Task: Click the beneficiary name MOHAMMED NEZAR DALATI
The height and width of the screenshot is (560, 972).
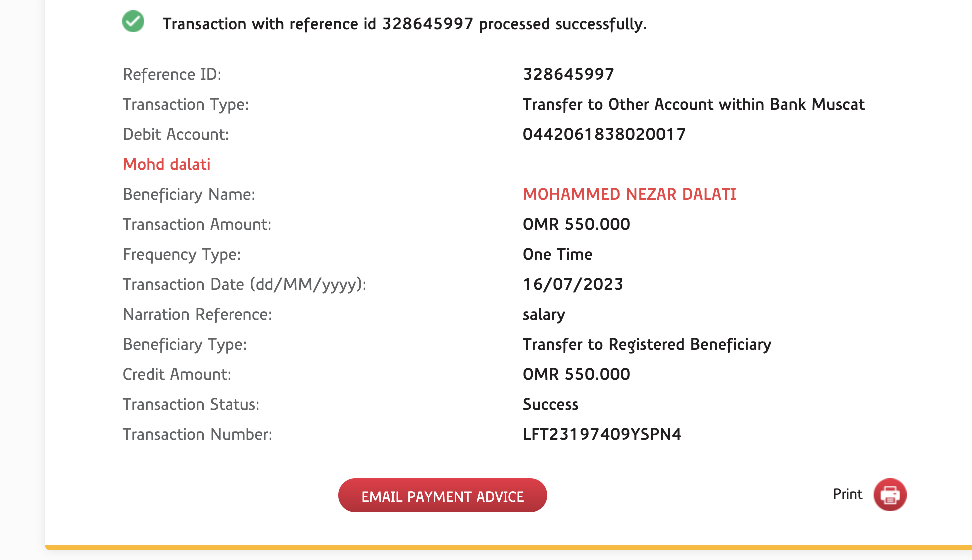Action: [x=629, y=194]
